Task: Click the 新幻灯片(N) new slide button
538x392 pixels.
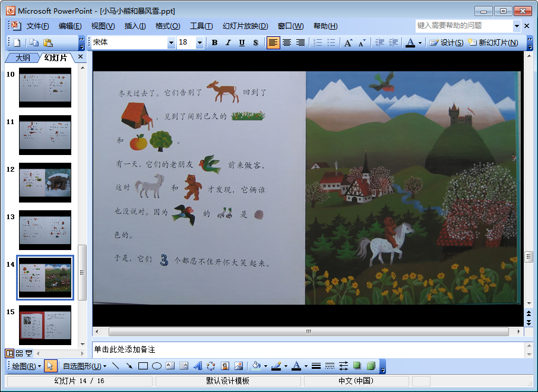Action: 493,43
